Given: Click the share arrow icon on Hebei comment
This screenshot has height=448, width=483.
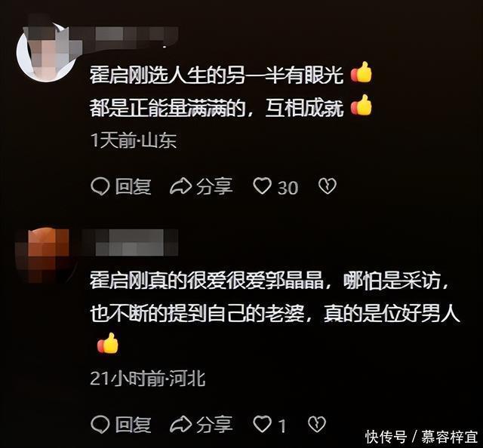Looking at the screenshot, I should [181, 425].
